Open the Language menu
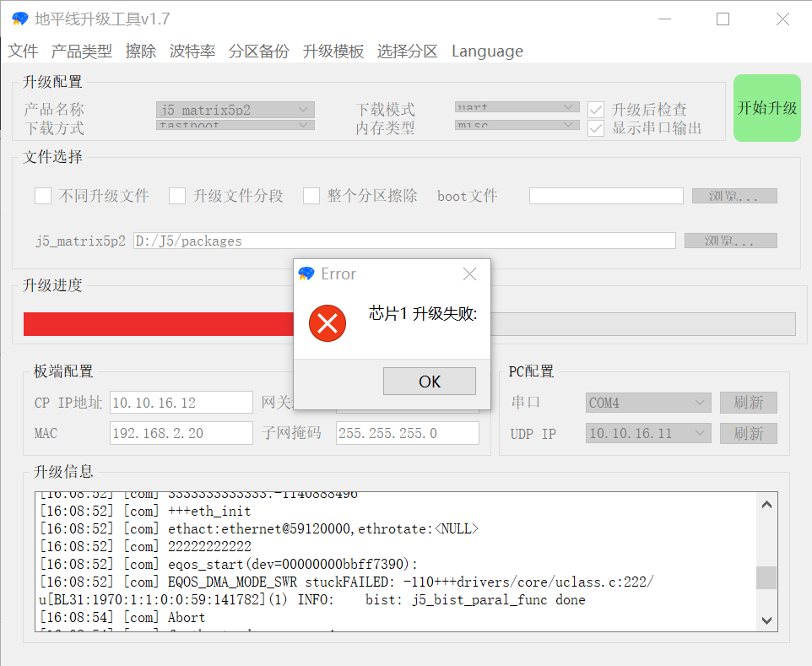This screenshot has height=666, width=812. [487, 51]
